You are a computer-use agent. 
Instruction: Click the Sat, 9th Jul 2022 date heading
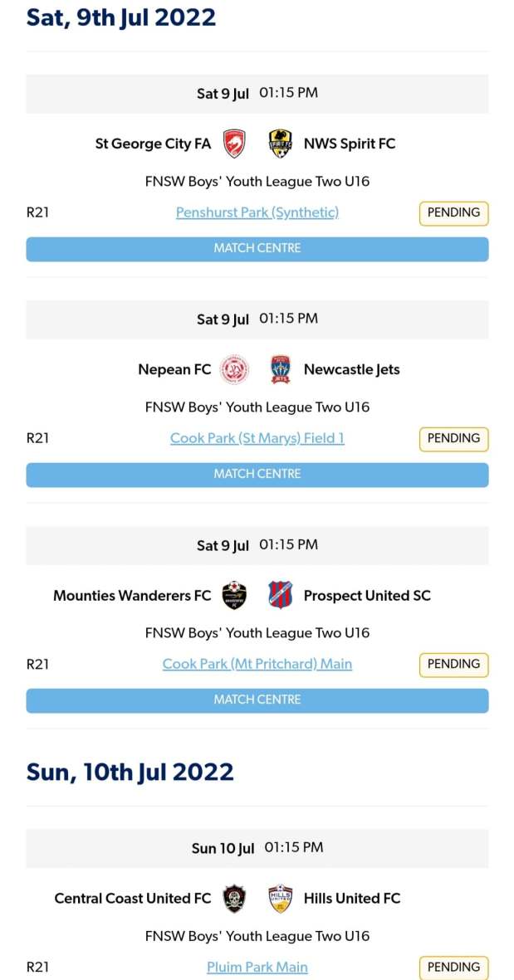click(120, 17)
